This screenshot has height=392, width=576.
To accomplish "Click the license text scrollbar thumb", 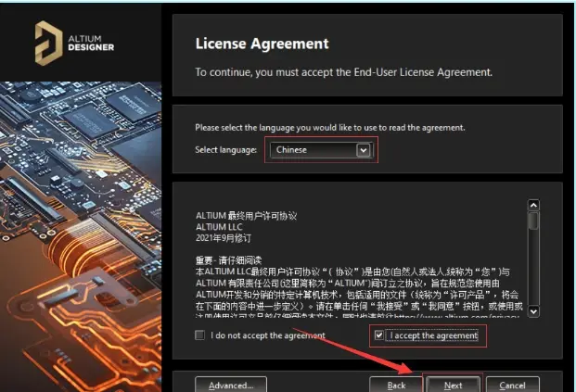I will (533, 221).
